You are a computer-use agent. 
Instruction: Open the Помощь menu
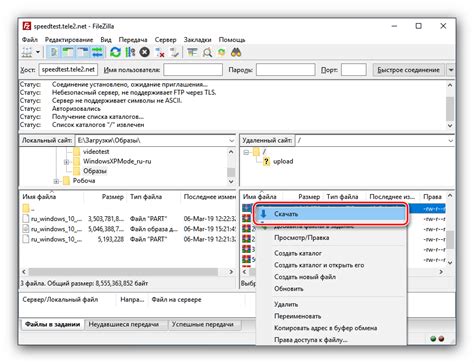232,40
